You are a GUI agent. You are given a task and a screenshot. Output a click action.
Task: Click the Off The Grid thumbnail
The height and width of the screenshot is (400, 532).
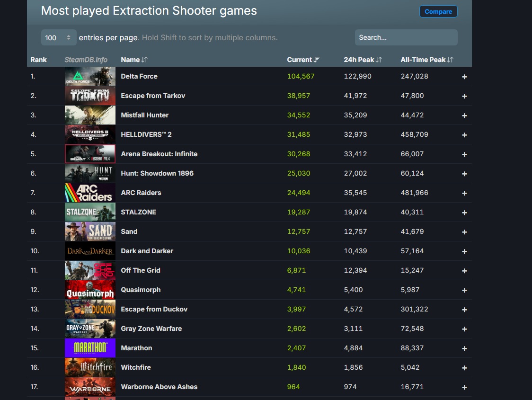coord(90,270)
